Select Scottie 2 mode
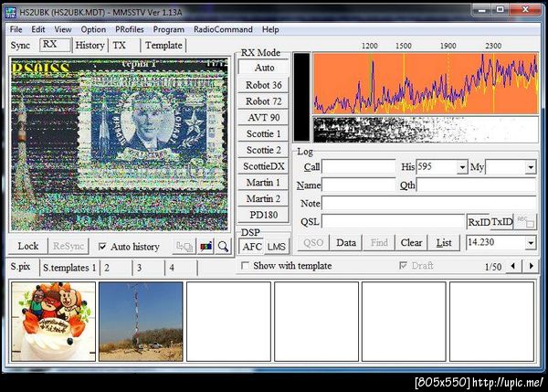The width and height of the screenshot is (548, 392). 264,150
